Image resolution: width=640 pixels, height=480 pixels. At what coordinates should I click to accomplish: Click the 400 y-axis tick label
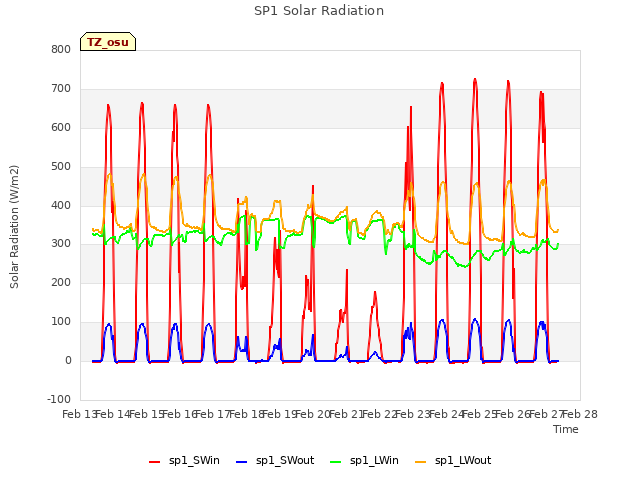[x=61, y=205]
